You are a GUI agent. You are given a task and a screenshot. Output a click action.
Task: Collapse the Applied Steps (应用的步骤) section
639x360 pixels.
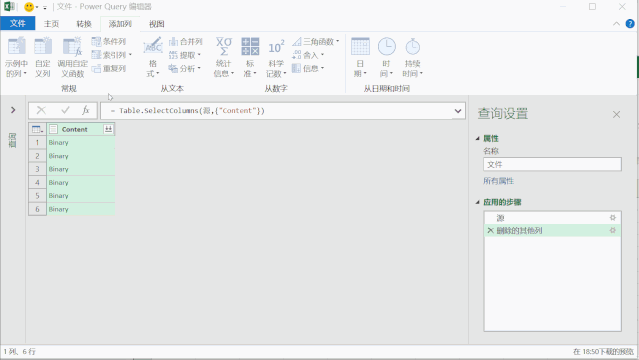[478, 202]
